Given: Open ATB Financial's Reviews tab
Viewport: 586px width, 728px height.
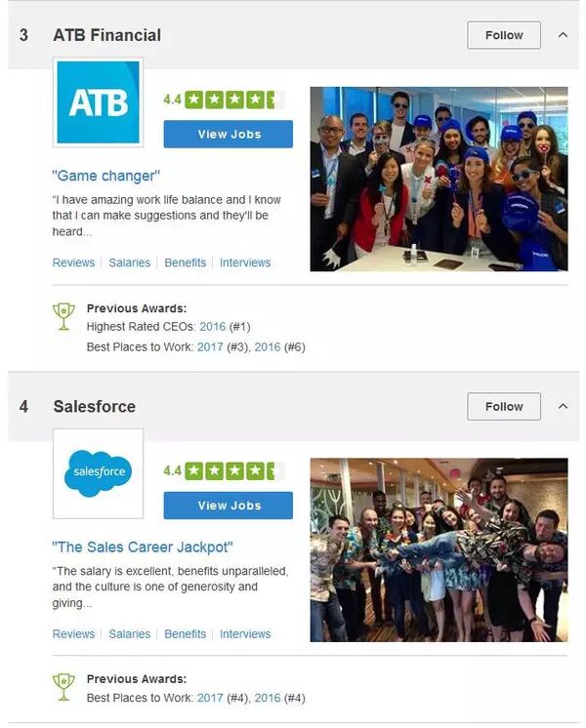Looking at the screenshot, I should 73,263.
